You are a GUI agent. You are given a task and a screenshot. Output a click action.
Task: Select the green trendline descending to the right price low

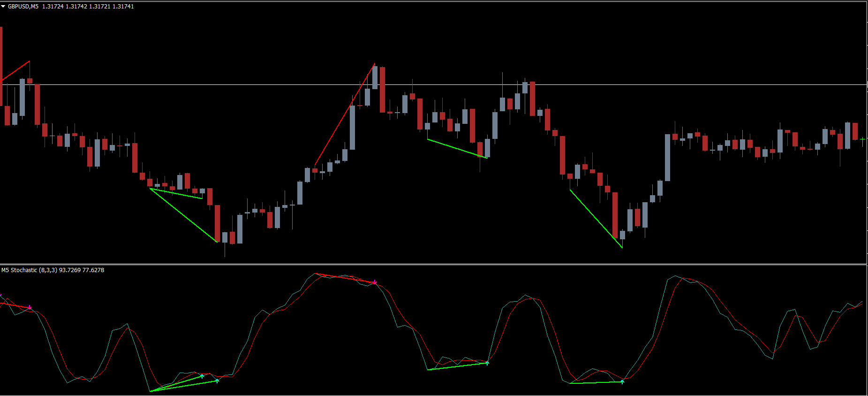point(596,219)
